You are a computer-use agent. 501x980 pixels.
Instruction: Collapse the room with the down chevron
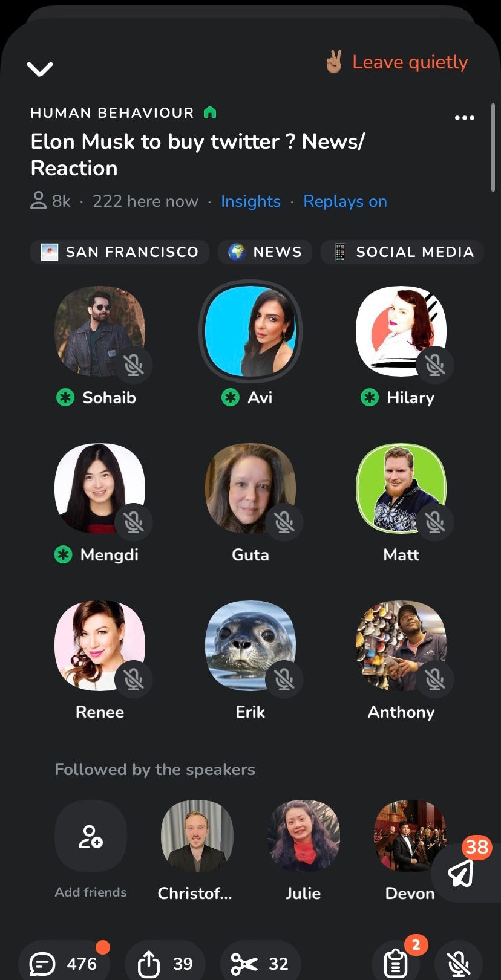pyautogui.click(x=40, y=69)
